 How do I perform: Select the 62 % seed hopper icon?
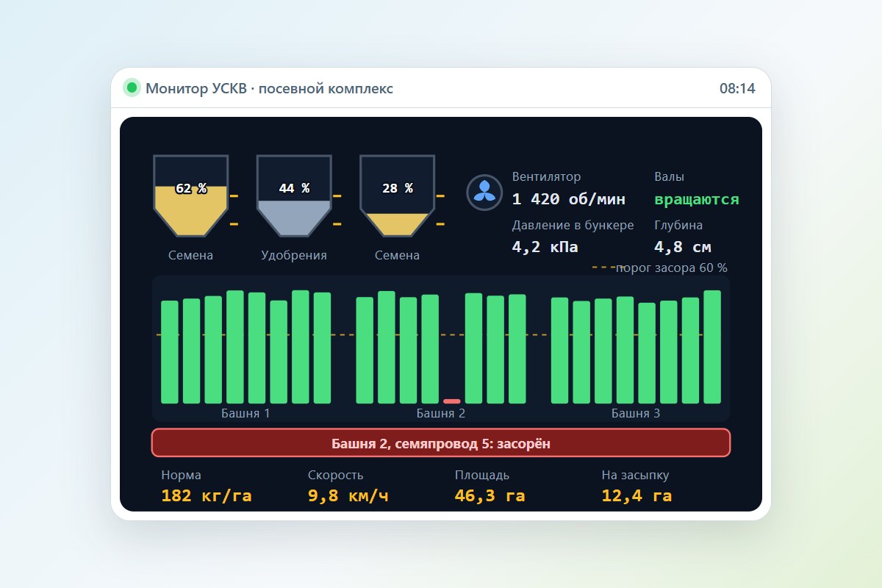coord(191,196)
